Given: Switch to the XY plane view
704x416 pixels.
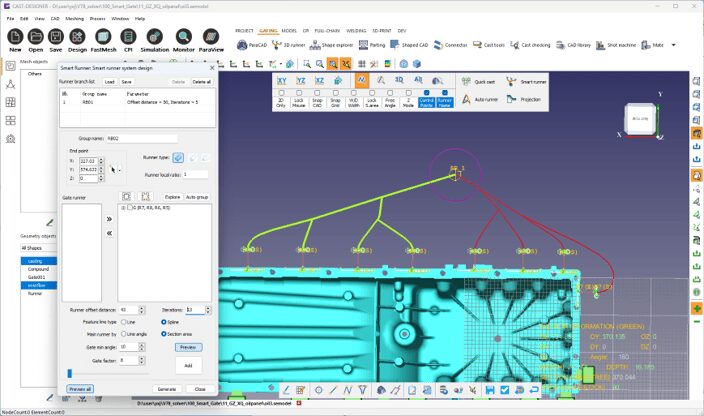Looking at the screenshot, I should 282,79.
